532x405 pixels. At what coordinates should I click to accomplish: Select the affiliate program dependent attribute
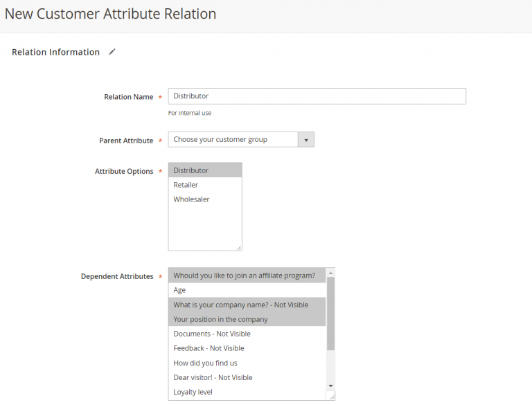[x=246, y=276]
